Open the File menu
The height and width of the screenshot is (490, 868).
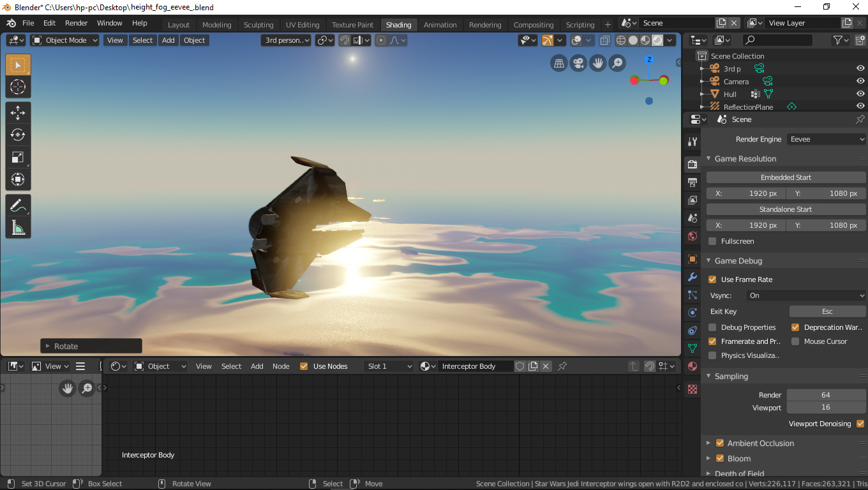28,23
